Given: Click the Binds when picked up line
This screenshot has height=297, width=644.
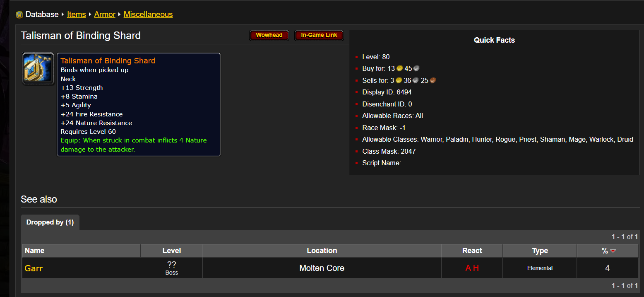Looking at the screenshot, I should 94,70.
